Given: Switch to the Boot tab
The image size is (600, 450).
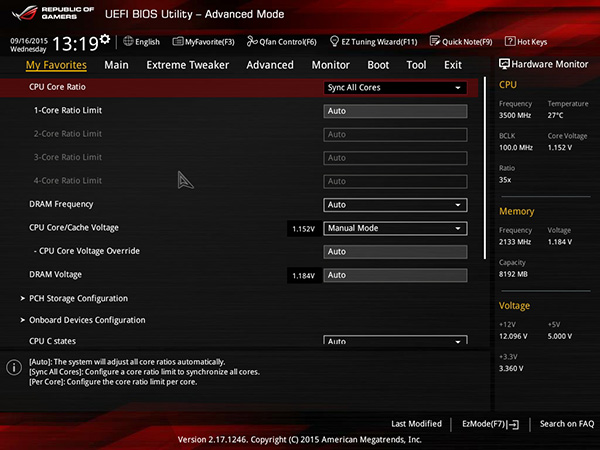Looking at the screenshot, I should pos(378,65).
